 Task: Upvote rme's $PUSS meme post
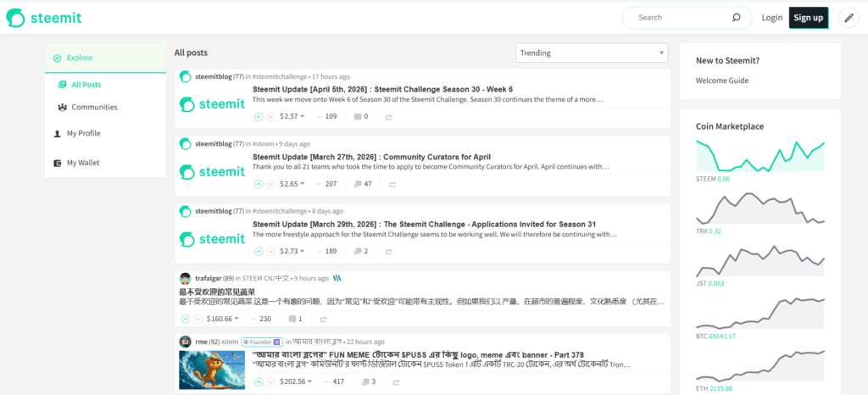259,381
